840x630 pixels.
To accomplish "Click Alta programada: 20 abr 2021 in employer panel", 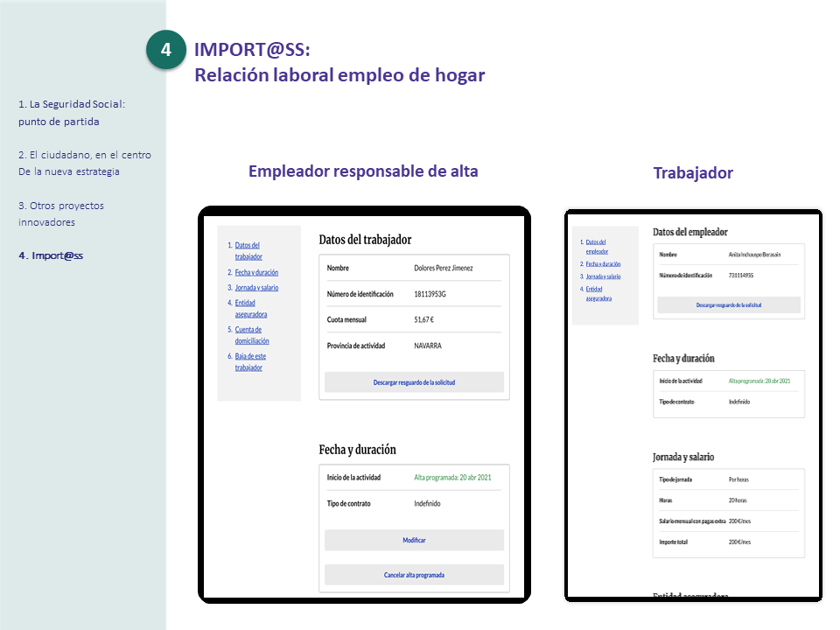I will point(452,478).
